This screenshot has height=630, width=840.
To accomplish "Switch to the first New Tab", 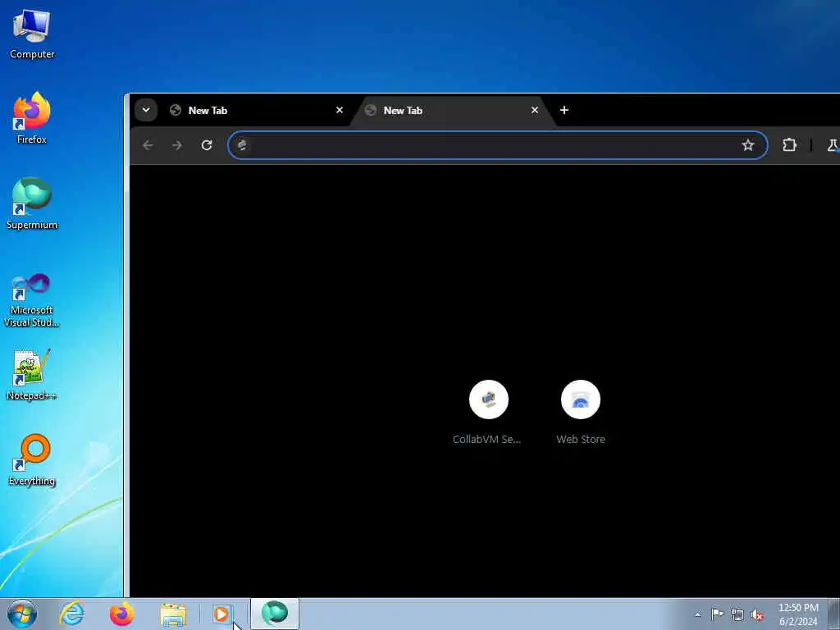I will coord(256,111).
